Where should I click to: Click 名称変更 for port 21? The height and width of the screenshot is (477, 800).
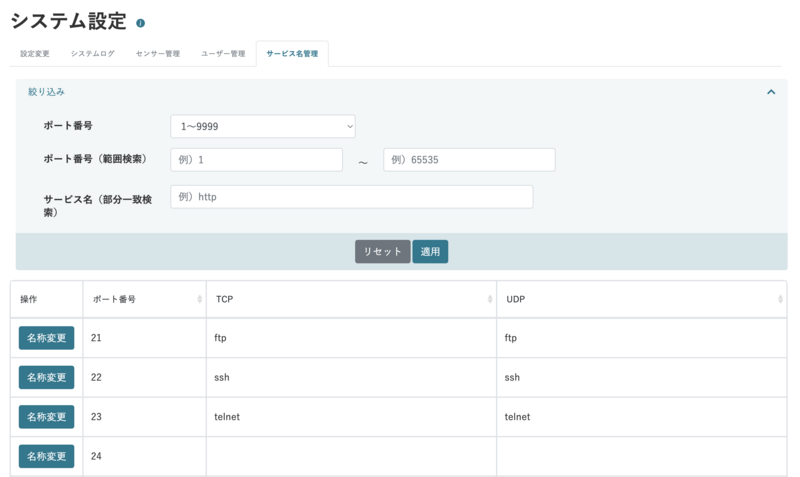(x=46, y=338)
